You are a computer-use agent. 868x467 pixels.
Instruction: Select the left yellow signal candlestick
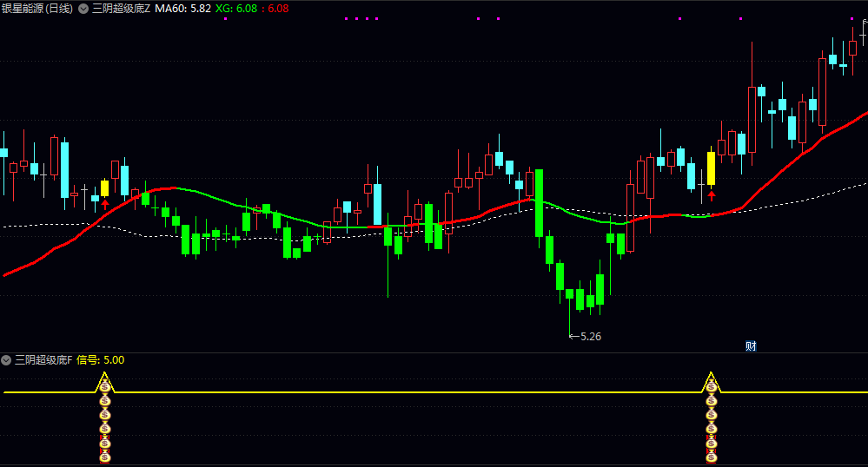pos(104,188)
